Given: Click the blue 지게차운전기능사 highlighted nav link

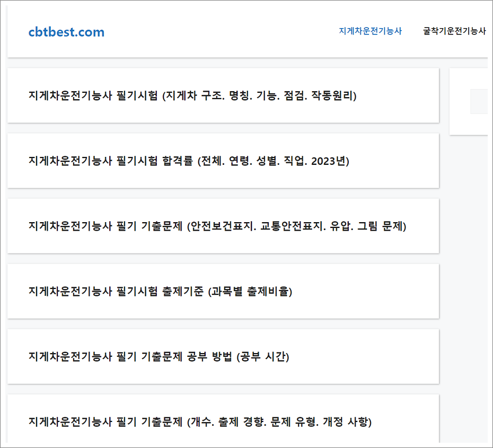Looking at the screenshot, I should click(369, 31).
